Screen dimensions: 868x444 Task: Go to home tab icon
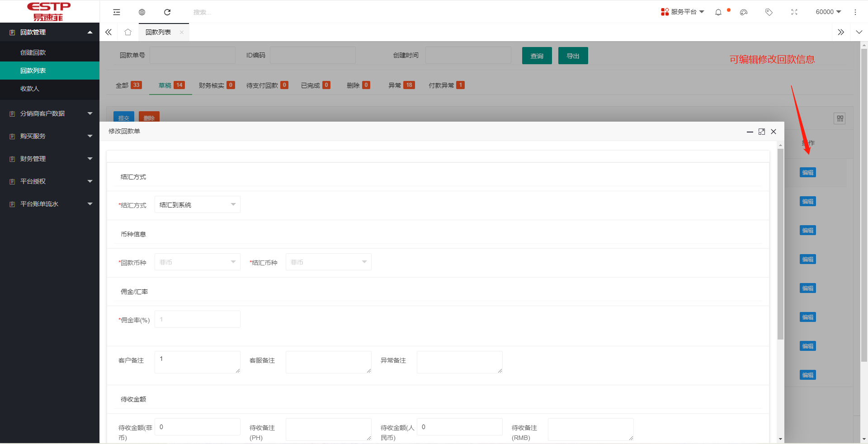click(128, 32)
